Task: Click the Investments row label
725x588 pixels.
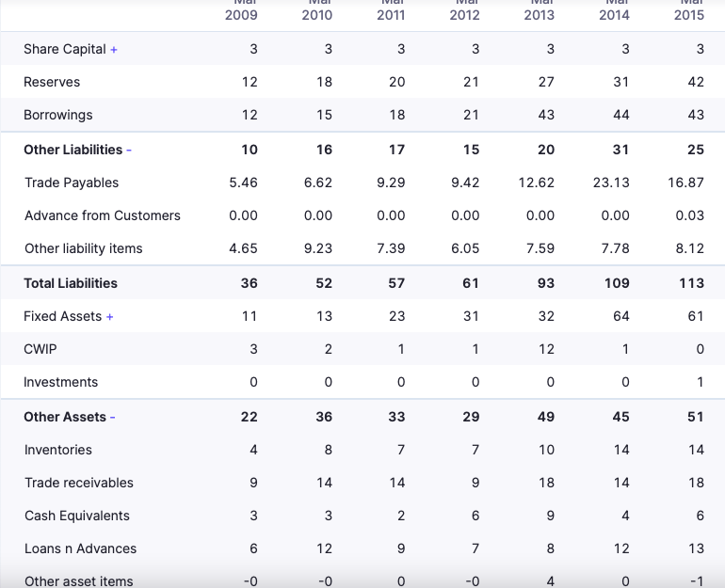Action: pyautogui.click(x=60, y=382)
